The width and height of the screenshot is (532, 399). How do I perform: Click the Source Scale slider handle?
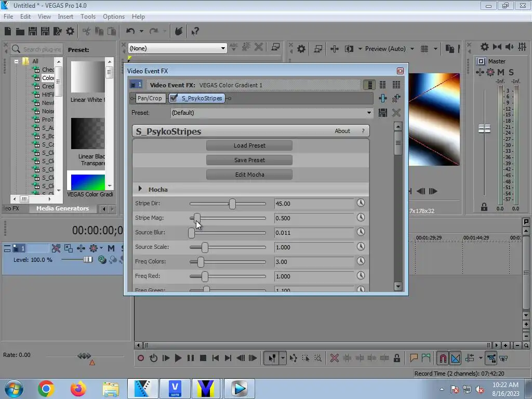pyautogui.click(x=205, y=247)
